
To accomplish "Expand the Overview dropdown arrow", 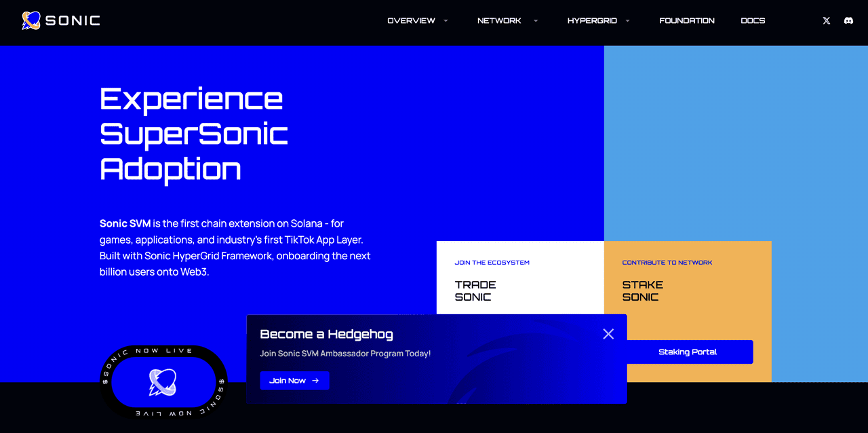I will (446, 21).
